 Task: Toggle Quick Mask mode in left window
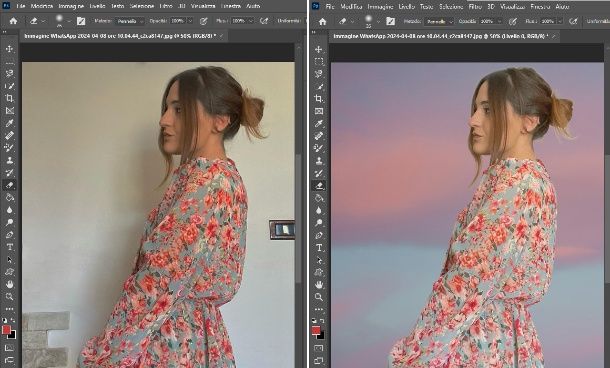click(9, 347)
